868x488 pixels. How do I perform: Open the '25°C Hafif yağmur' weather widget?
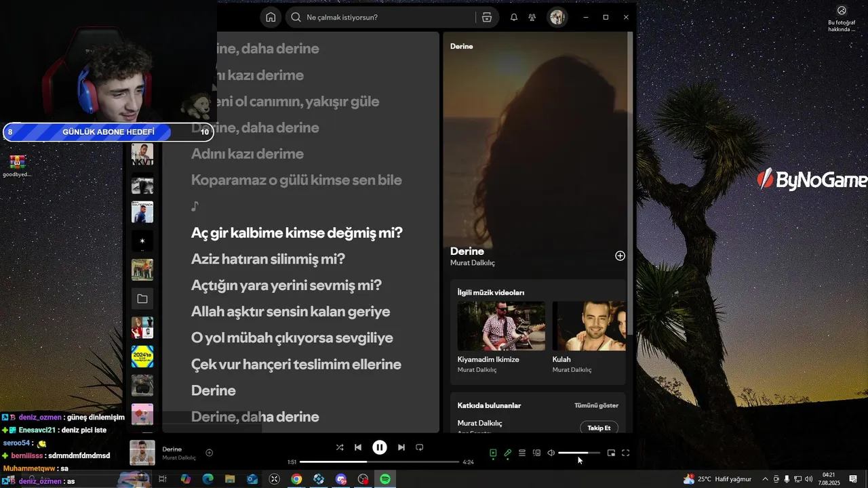click(717, 479)
